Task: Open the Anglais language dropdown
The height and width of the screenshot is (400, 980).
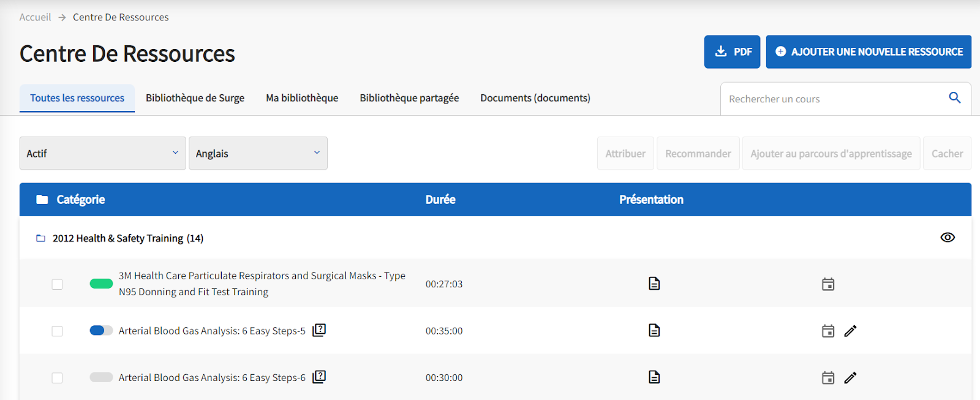Action: coord(258,153)
